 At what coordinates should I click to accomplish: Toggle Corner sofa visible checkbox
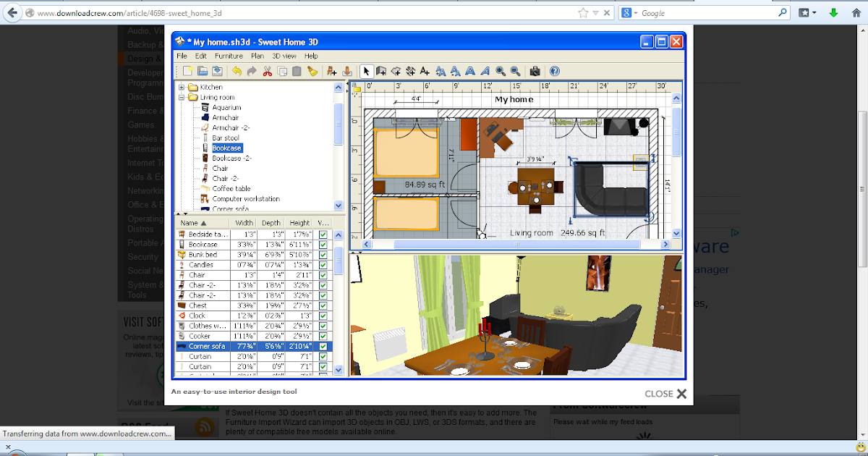tap(323, 346)
